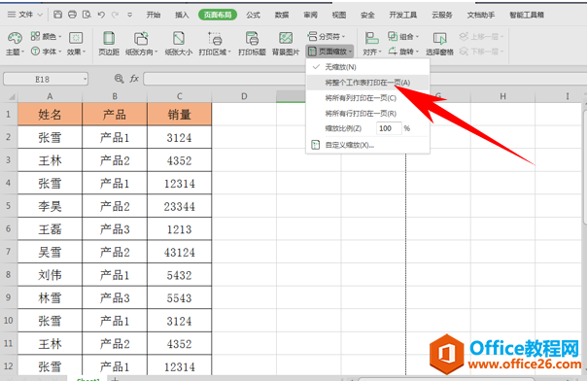Expand the 颜色 theme colors dropdown
This screenshot has height=381, width=588.
[x=46, y=36]
